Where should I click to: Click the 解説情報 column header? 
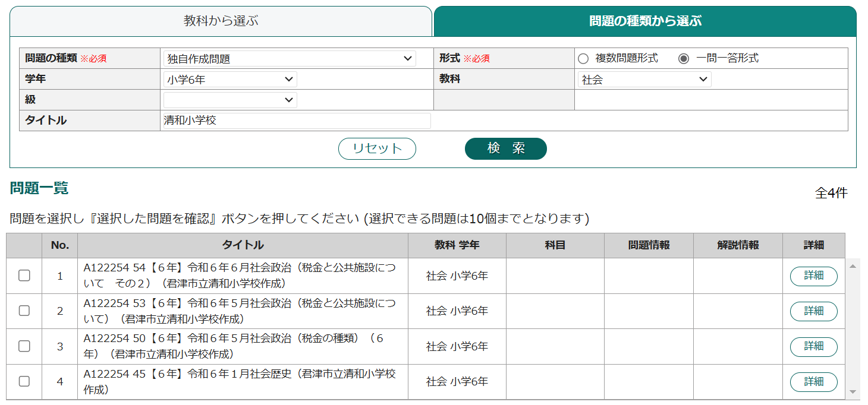[x=738, y=245]
